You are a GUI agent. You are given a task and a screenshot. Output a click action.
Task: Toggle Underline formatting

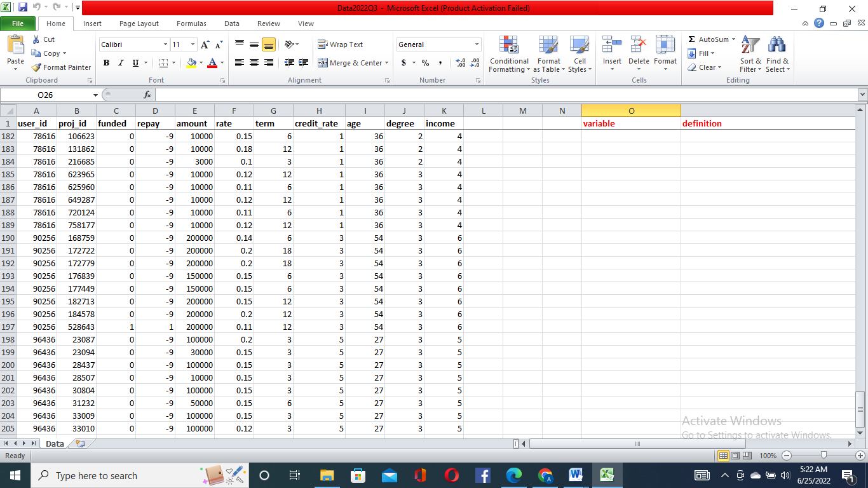(x=135, y=63)
